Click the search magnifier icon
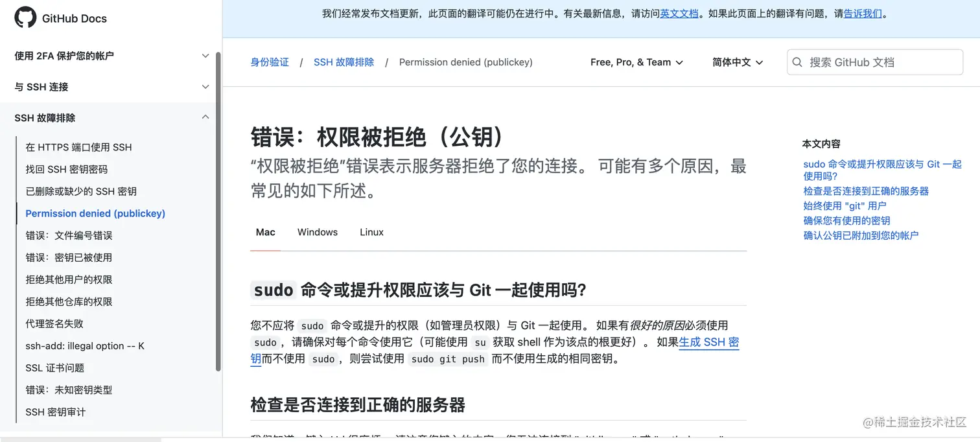 tap(798, 62)
